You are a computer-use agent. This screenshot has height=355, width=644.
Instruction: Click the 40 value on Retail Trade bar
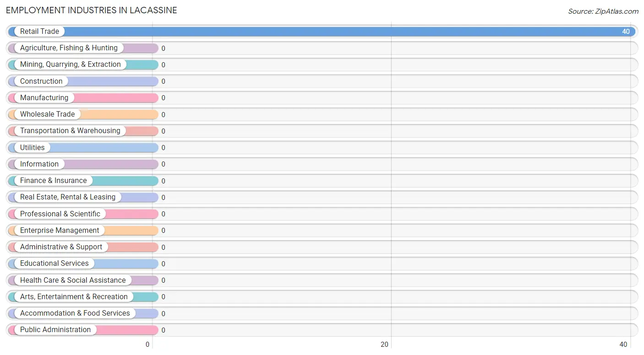[626, 32]
